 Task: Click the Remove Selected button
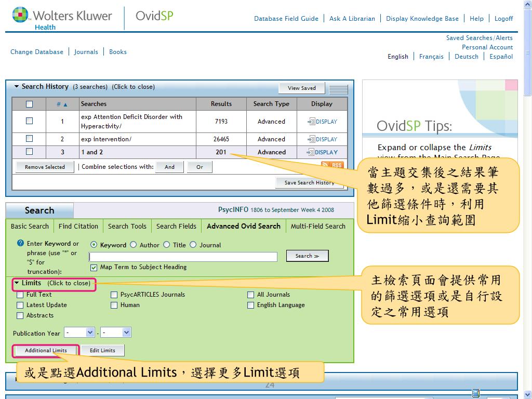45,167
